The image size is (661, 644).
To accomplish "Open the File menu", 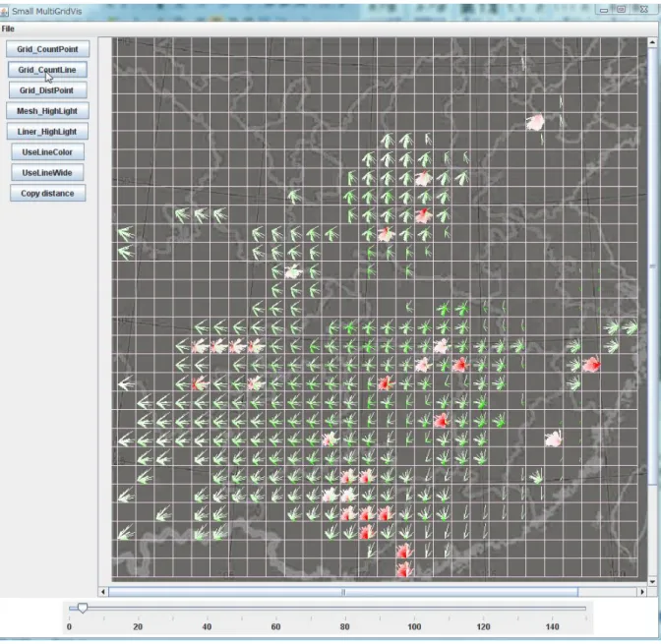I will click(x=8, y=29).
